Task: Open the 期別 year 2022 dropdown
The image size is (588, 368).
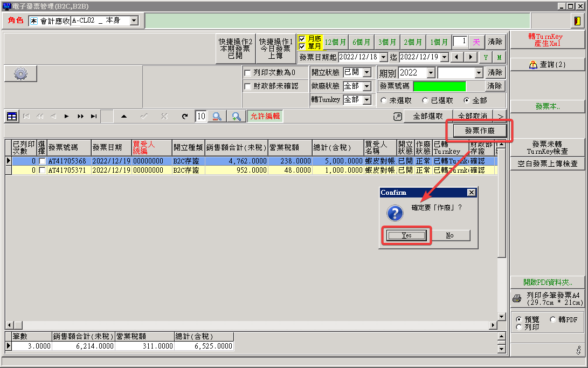Action: (431, 72)
